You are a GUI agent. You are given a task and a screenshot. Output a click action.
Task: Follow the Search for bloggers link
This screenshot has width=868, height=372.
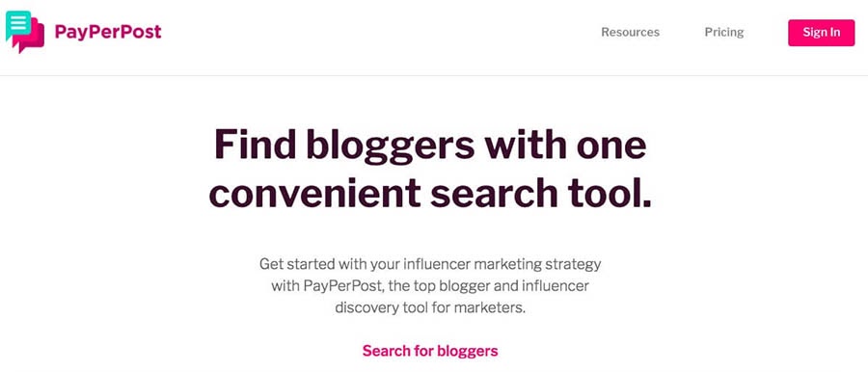(430, 351)
